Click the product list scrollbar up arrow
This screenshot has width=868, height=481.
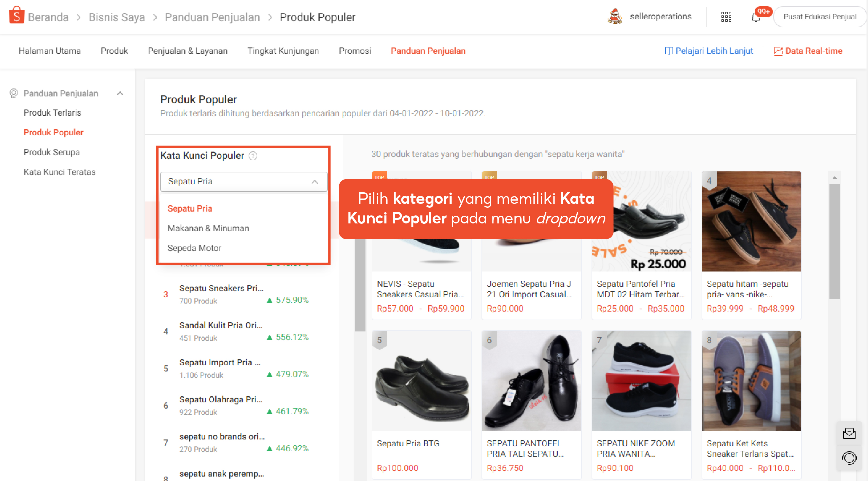(x=834, y=178)
